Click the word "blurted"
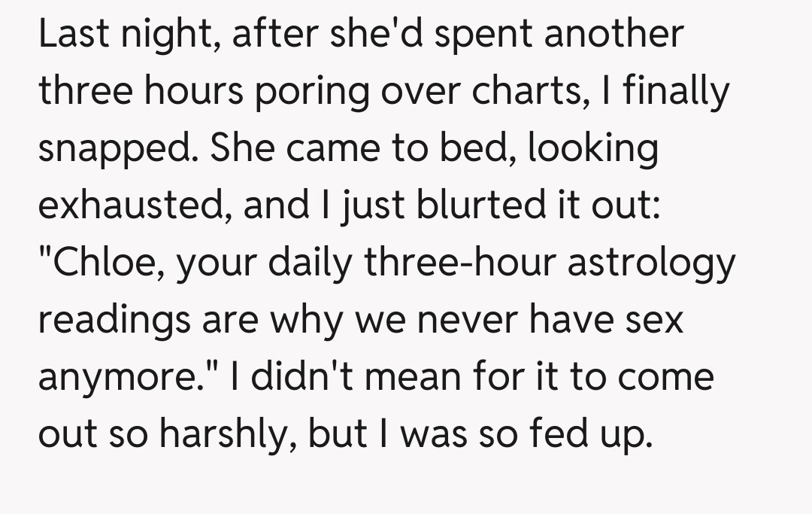This screenshot has width=812, height=514. [431, 205]
